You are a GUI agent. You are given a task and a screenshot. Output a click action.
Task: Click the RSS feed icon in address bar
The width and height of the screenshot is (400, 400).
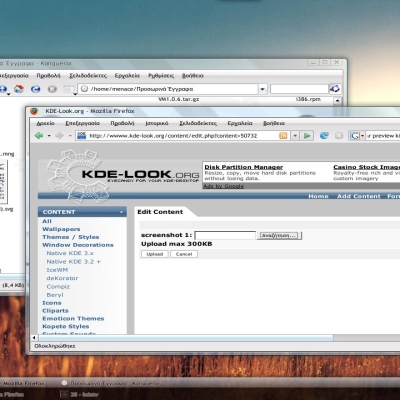click(283, 136)
